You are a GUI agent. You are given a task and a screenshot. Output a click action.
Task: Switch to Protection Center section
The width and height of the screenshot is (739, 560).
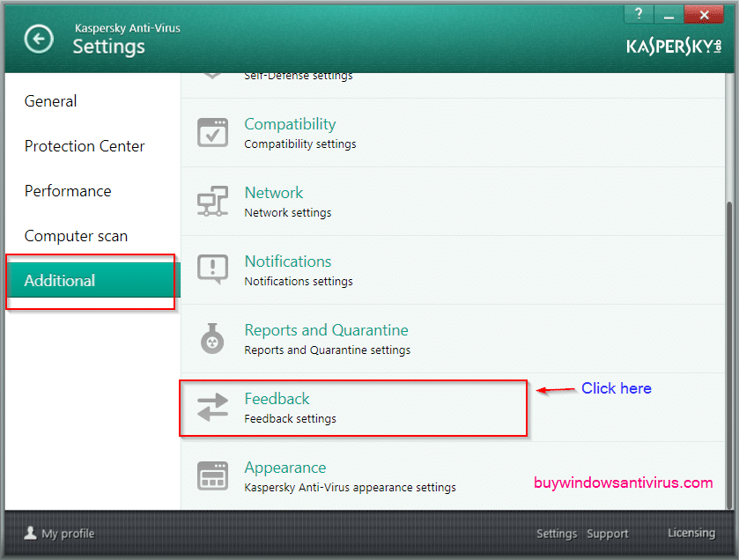(85, 146)
